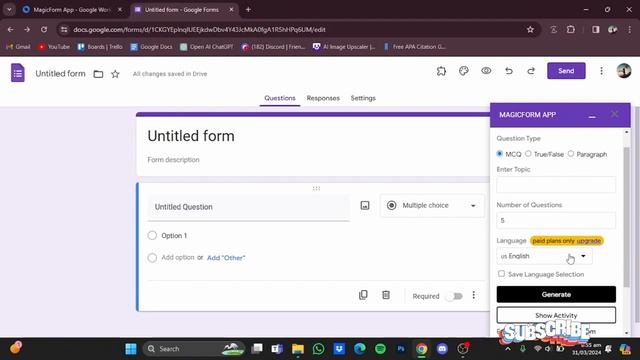This screenshot has width=640, height=360.
Task: Select True/False question type
Action: (528, 154)
